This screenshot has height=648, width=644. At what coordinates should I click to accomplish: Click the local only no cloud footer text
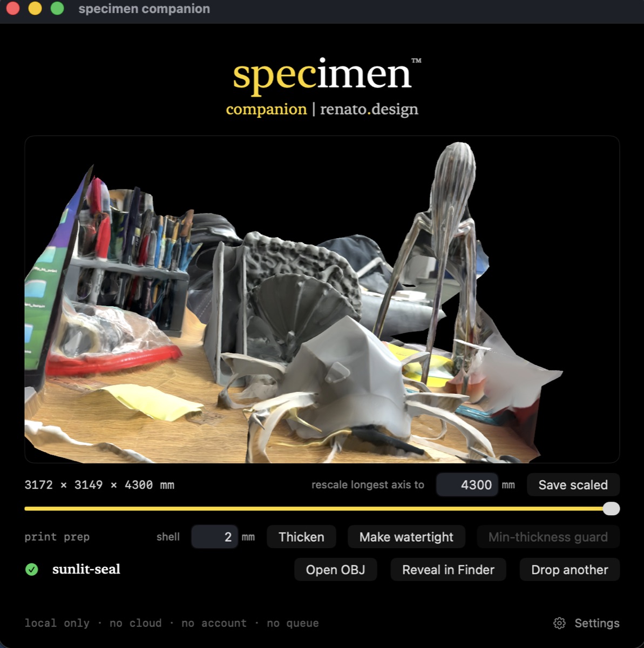coord(172,623)
